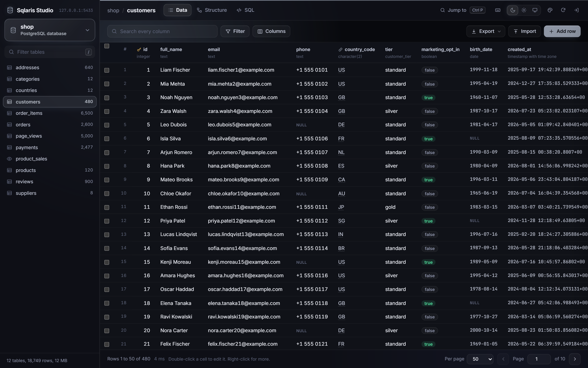The image size is (588, 368).
Task: Click the shop breadcrumb link
Action: 113,10
